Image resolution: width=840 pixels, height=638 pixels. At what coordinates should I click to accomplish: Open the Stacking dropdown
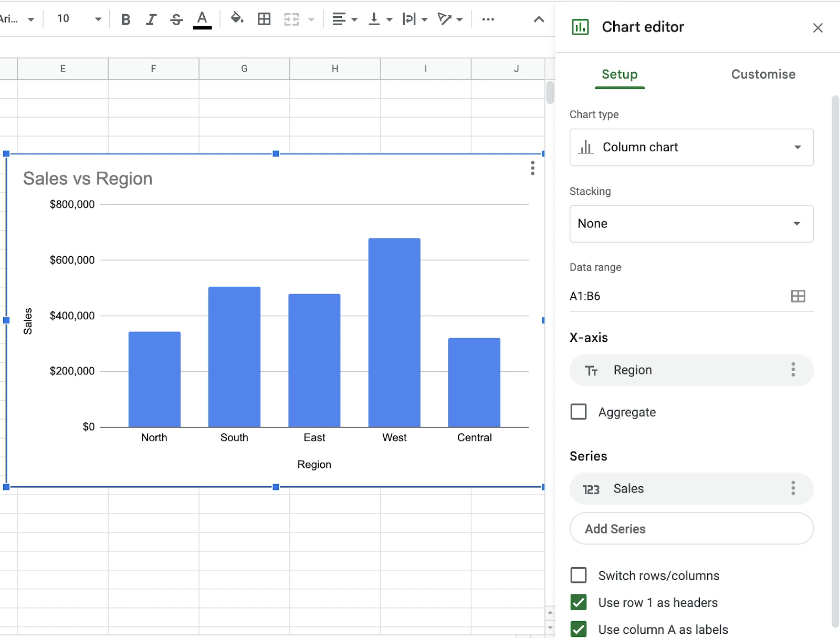[691, 224]
